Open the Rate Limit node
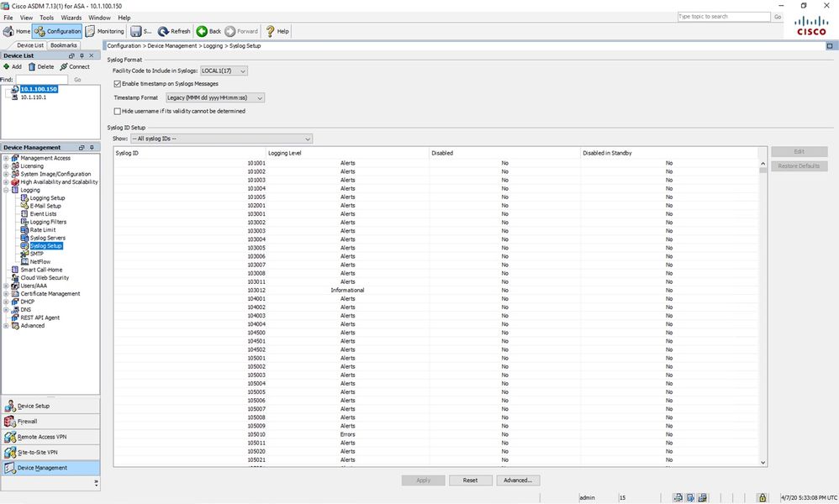 pos(43,230)
